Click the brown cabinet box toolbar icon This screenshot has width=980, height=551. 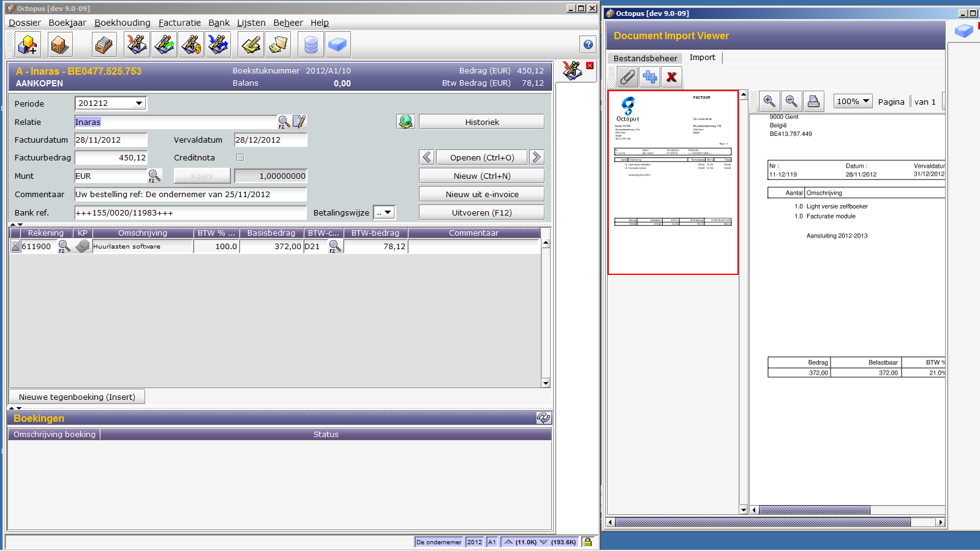[x=59, y=45]
